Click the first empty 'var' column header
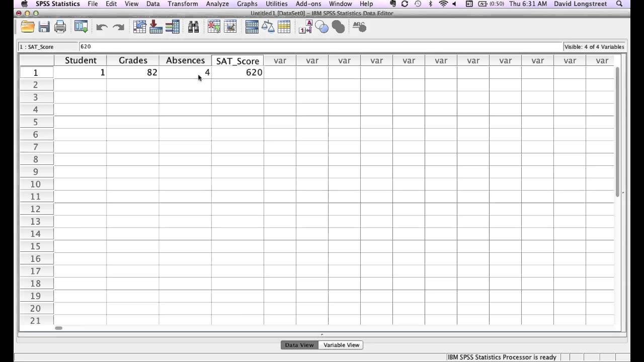The width and height of the screenshot is (644, 362). [x=280, y=60]
